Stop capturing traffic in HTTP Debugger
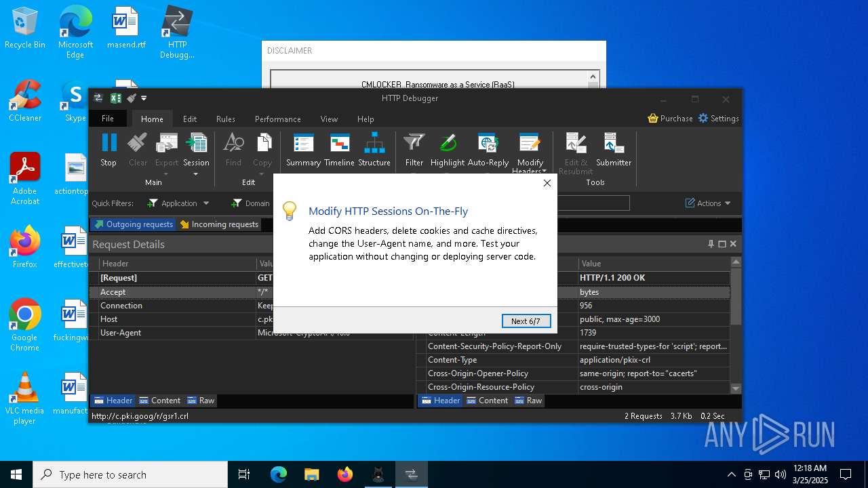This screenshot has width=868, height=488. pos(108,150)
